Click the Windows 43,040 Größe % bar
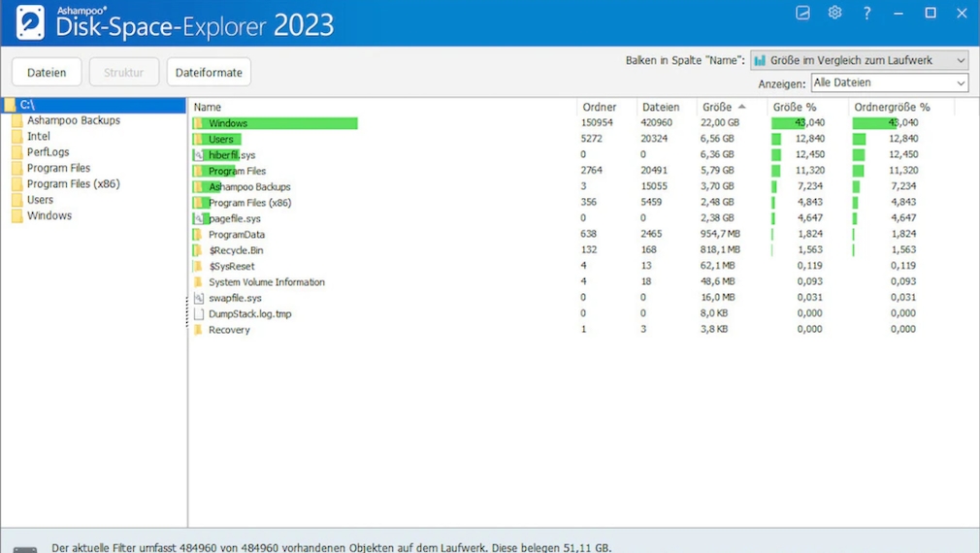The image size is (980, 553). click(x=789, y=123)
